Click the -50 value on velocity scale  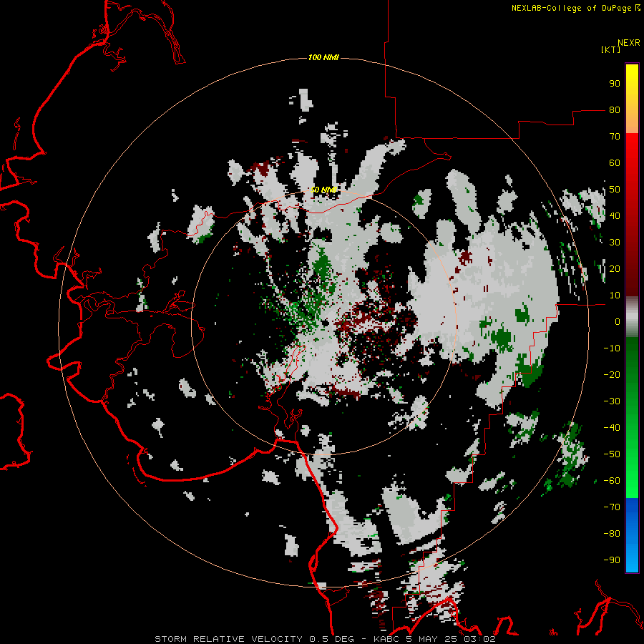[x=612, y=454]
